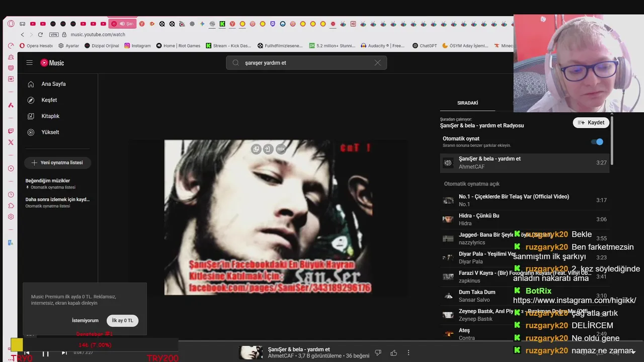The image size is (644, 362).
Task: Create a Yeni oynatma listesi
Action: pos(57,163)
